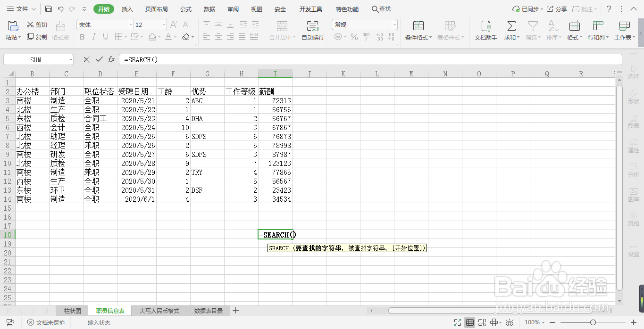Toggle Italic formatting
This screenshot has height=329, width=644.
94,37
